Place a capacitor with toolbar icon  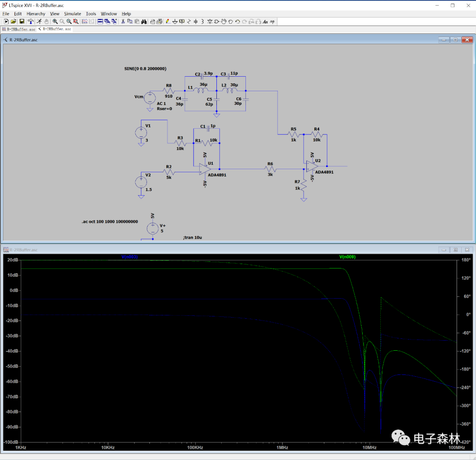196,22
